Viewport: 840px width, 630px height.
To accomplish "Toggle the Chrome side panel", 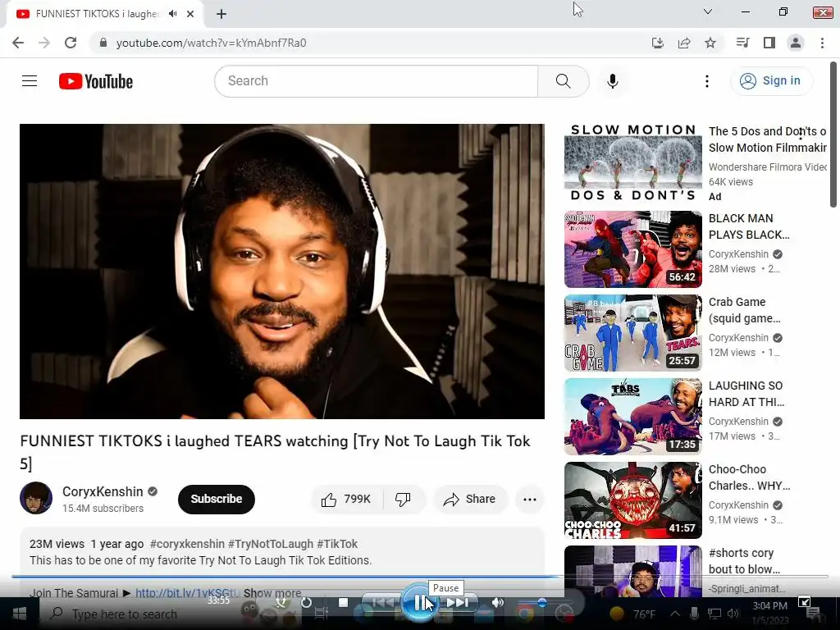I will [x=769, y=43].
